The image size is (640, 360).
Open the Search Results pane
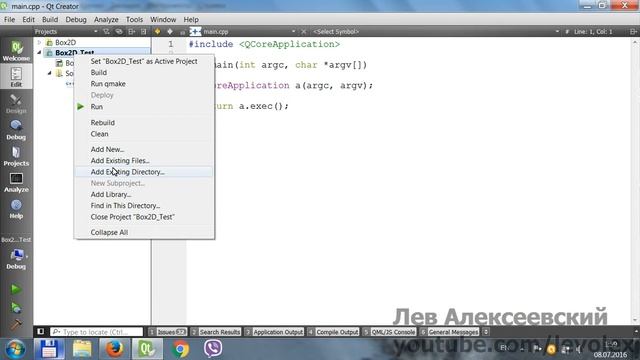216,332
